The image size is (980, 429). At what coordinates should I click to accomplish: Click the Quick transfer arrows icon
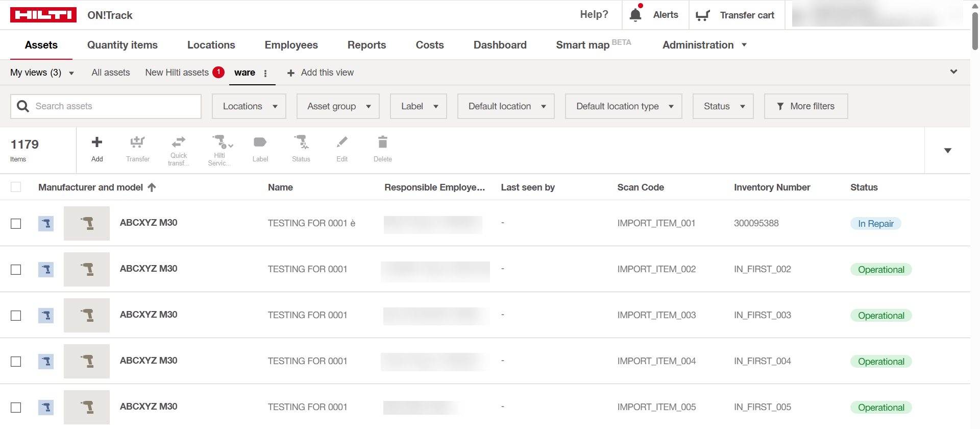[x=179, y=141]
